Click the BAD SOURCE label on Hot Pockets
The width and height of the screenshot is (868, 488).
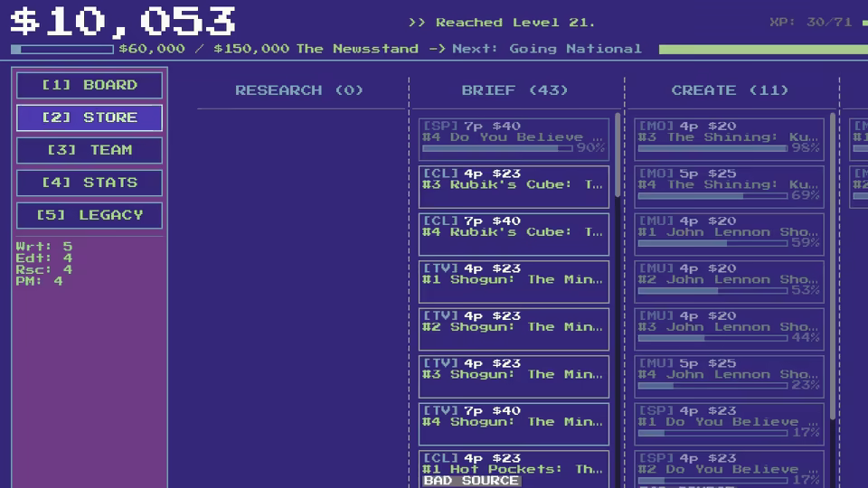pyautogui.click(x=471, y=481)
